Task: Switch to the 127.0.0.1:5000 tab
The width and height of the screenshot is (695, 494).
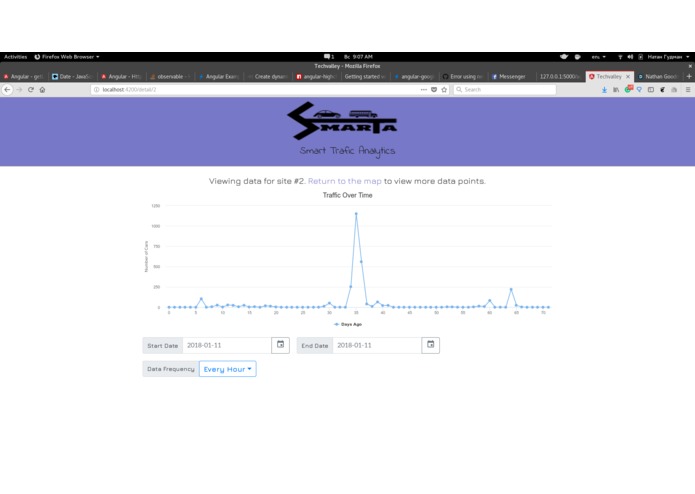Action: point(560,77)
